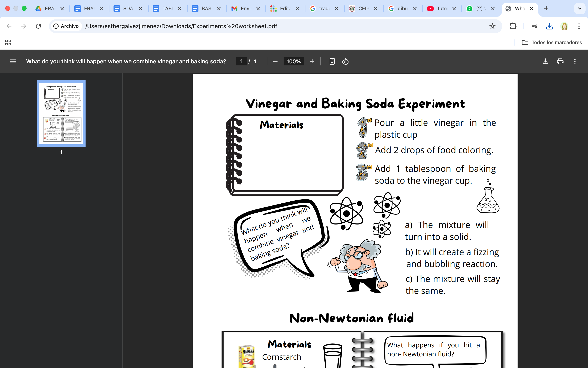Open Todos los marcadores folder
588x368 pixels.
(552, 42)
